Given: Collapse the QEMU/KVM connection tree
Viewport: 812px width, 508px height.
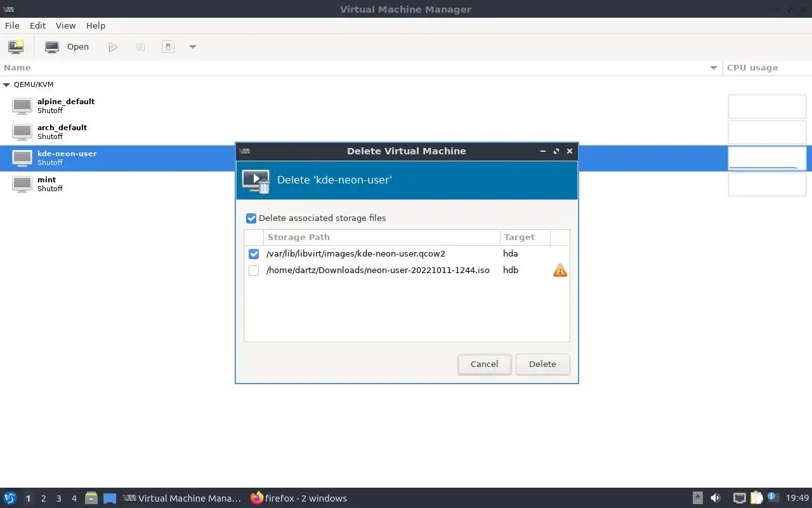Looking at the screenshot, I should point(6,84).
